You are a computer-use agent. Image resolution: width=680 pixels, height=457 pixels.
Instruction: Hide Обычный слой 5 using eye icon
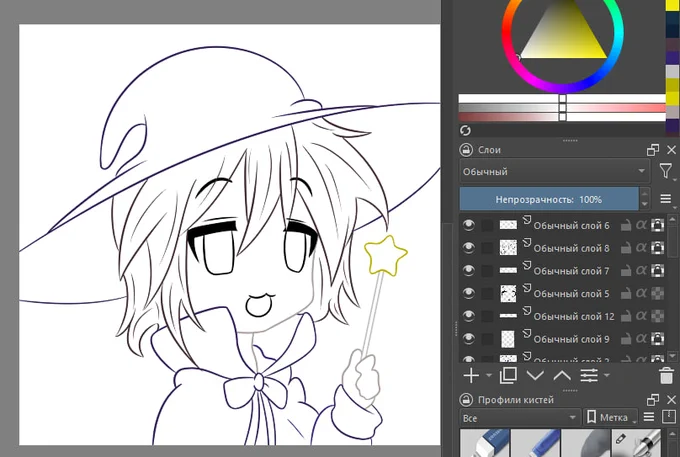[468, 293]
